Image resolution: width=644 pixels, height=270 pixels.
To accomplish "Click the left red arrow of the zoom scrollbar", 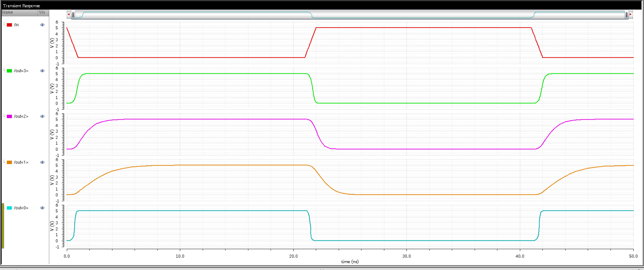I will click(69, 14).
